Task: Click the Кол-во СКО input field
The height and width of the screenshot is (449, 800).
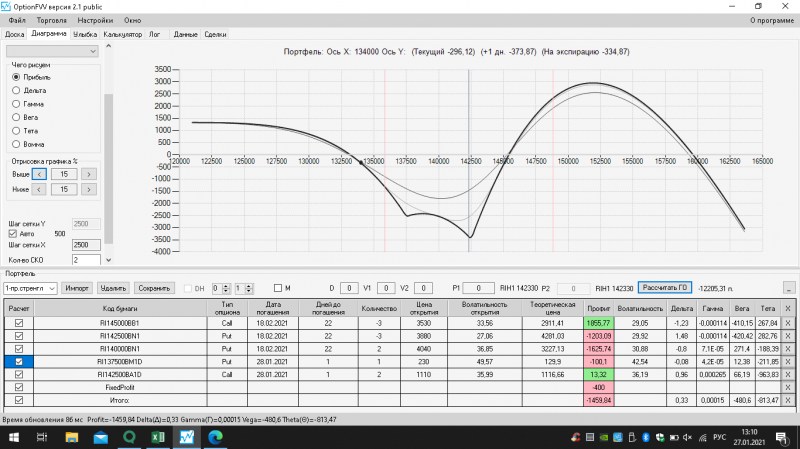Action: tap(86, 260)
